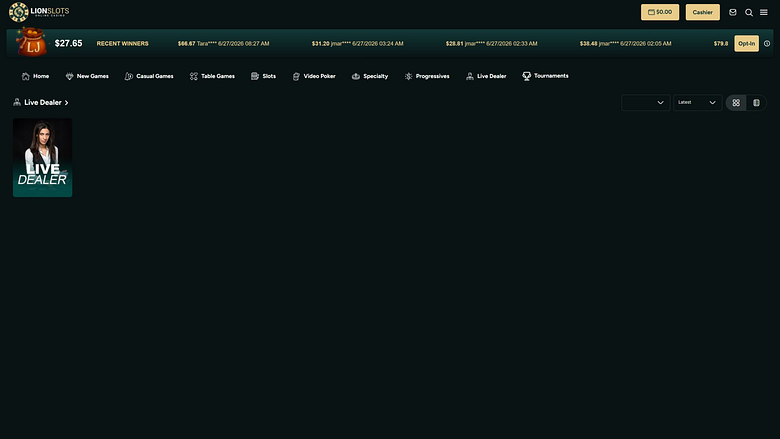Open the Tournaments section
780x439 pixels.
point(545,76)
